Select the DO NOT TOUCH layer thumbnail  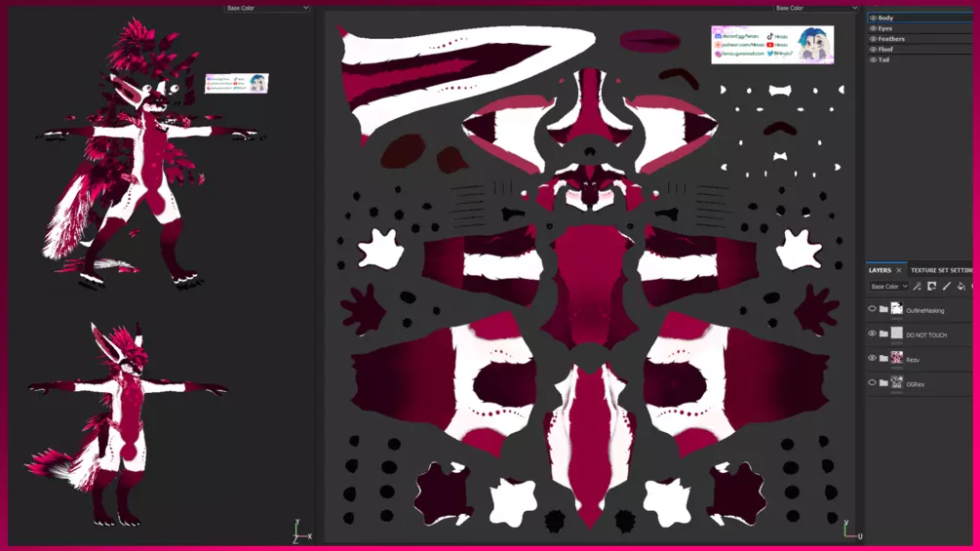pyautogui.click(x=897, y=333)
